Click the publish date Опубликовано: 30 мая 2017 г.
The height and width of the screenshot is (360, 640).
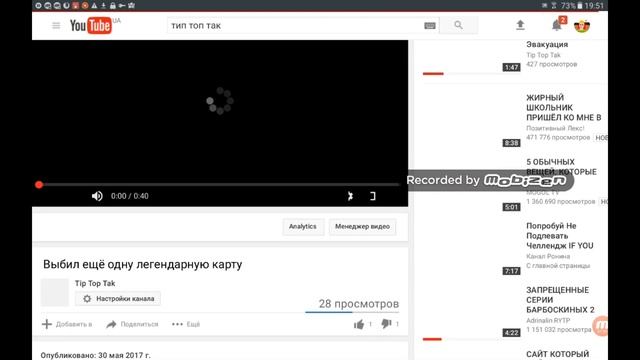(x=96, y=356)
